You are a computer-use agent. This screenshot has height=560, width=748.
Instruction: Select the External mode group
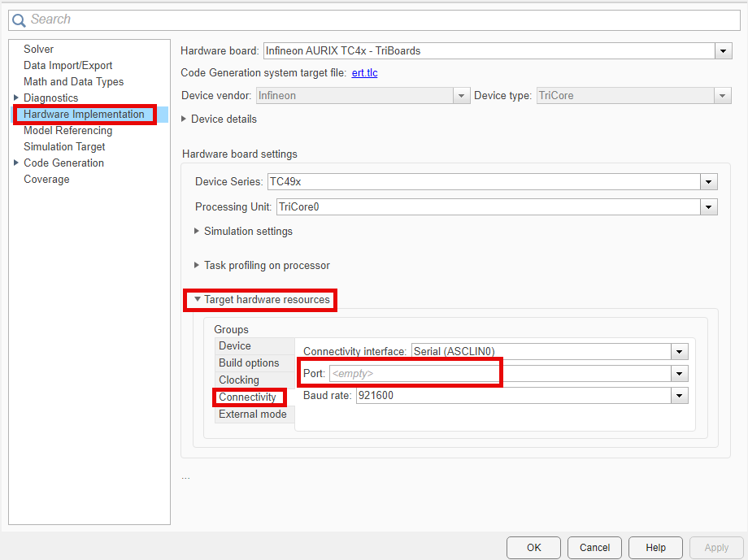point(254,414)
